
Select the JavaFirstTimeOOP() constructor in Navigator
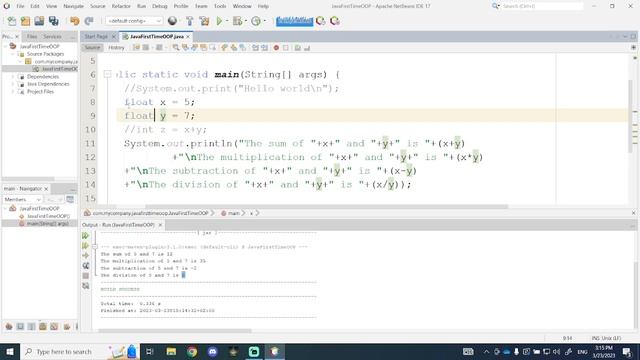[48, 216]
